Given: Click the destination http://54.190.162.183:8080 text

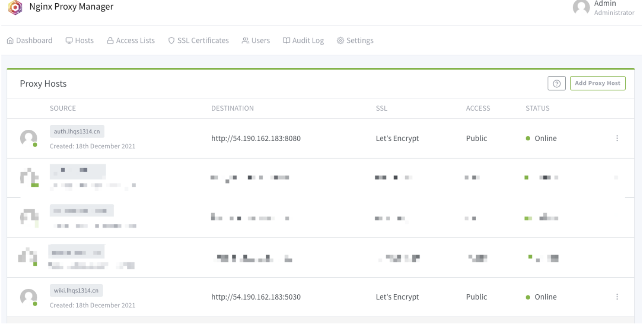Looking at the screenshot, I should coord(256,138).
